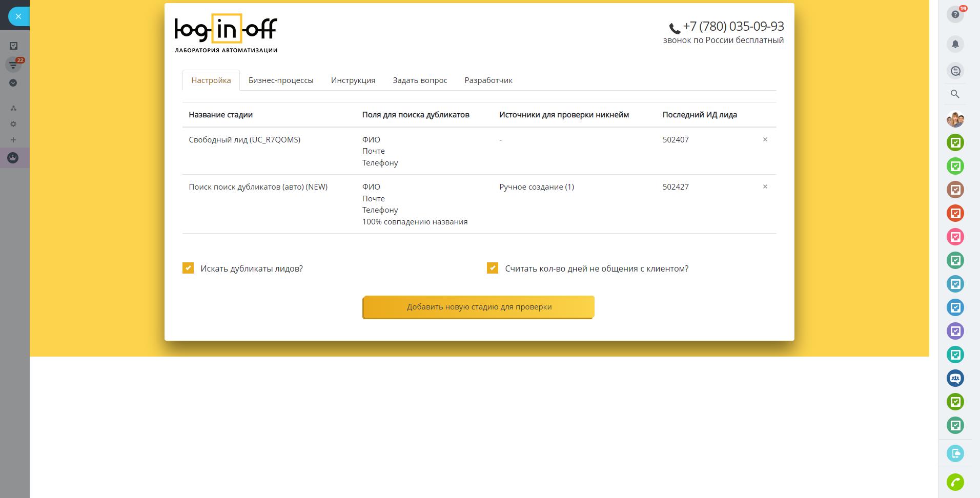Expand the chevron-down circle in left sidebar
Viewport: 980px width, 498px height.
pos(13,83)
